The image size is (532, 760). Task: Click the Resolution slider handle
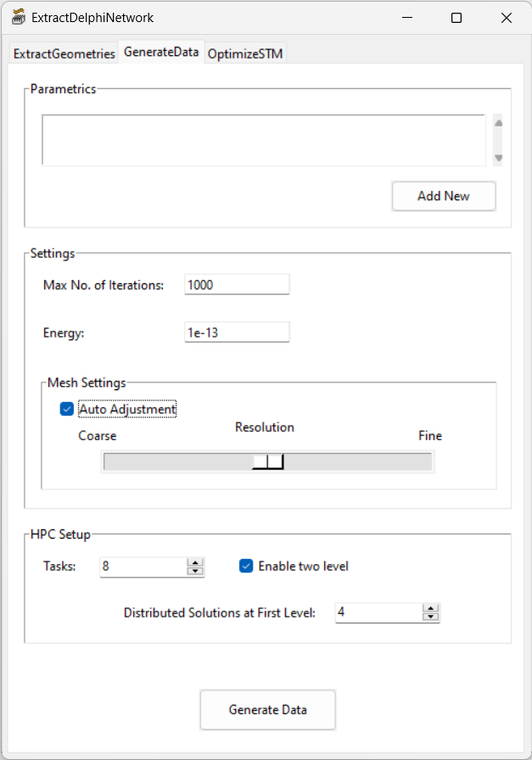(x=268, y=461)
